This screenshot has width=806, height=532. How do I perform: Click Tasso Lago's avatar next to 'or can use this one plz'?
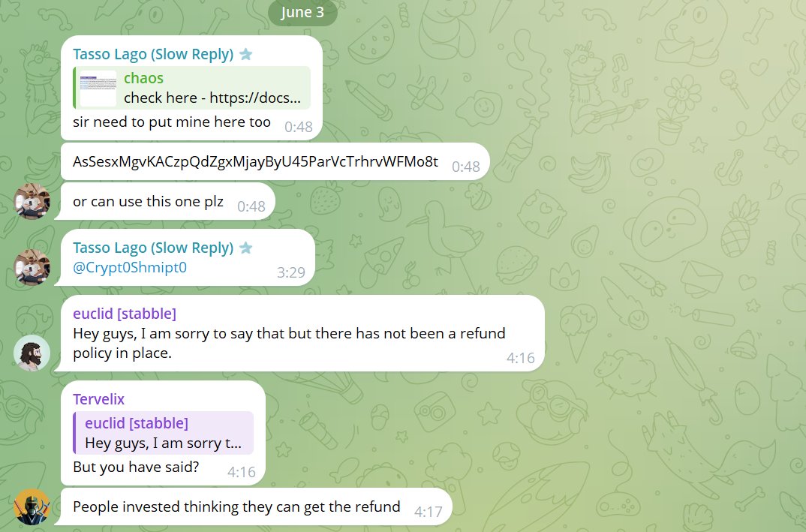tap(32, 201)
